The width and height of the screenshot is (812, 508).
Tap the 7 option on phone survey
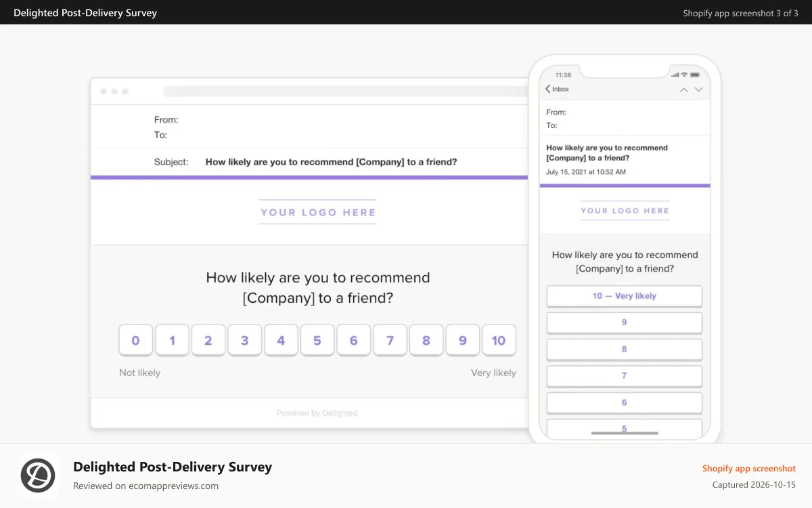tap(624, 376)
